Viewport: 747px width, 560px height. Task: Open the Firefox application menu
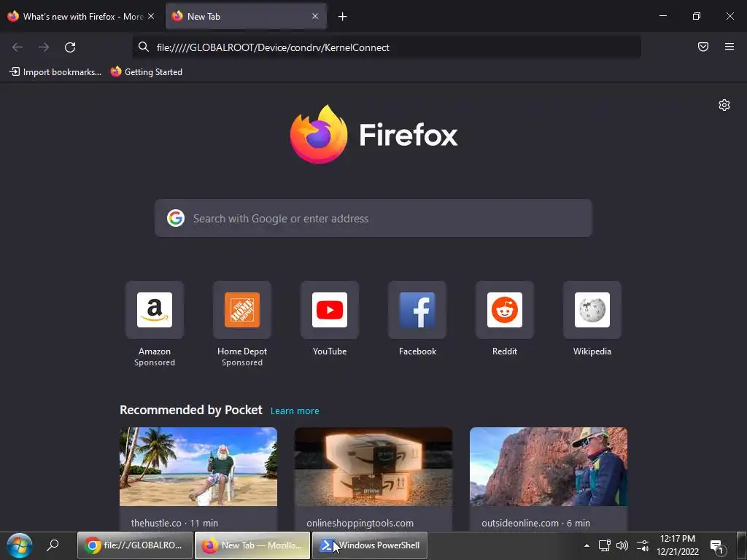pyautogui.click(x=729, y=47)
